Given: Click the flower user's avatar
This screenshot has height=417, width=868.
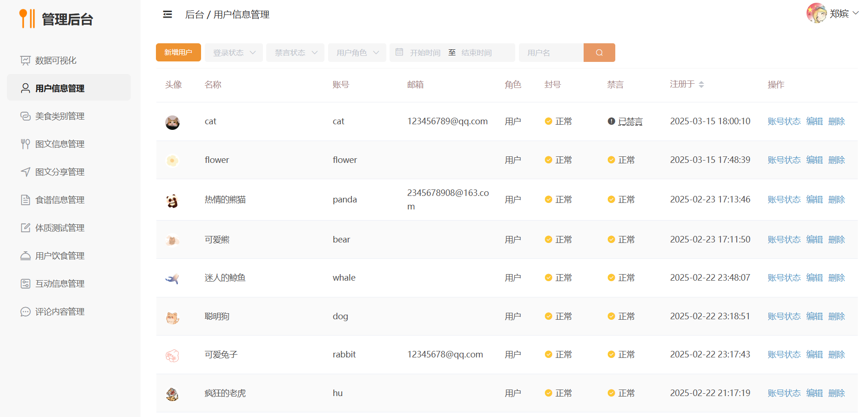Looking at the screenshot, I should [173, 161].
